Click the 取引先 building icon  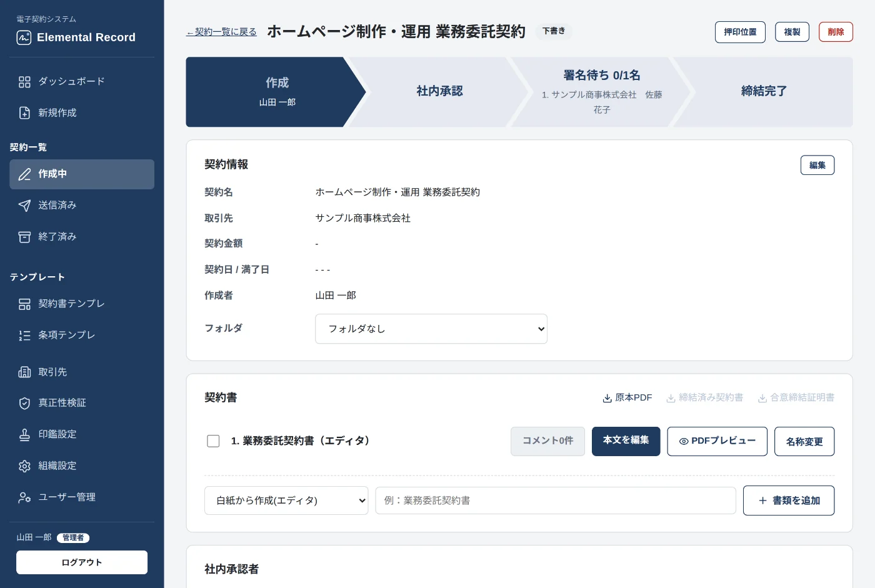tap(24, 372)
